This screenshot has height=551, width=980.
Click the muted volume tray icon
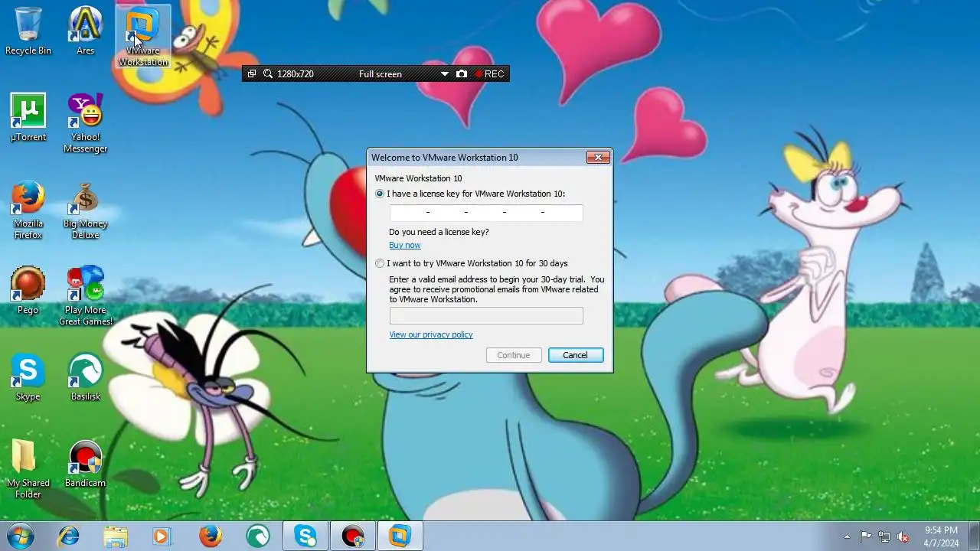(x=903, y=536)
